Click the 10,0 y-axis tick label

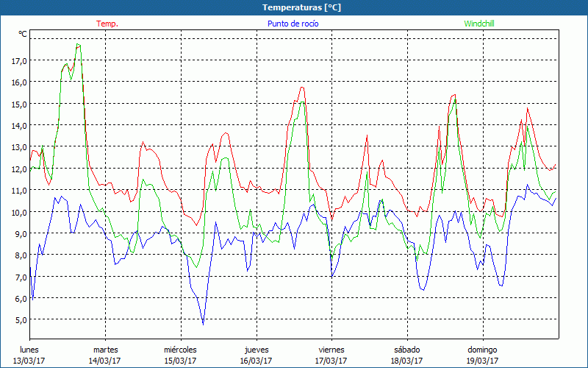click(x=20, y=212)
